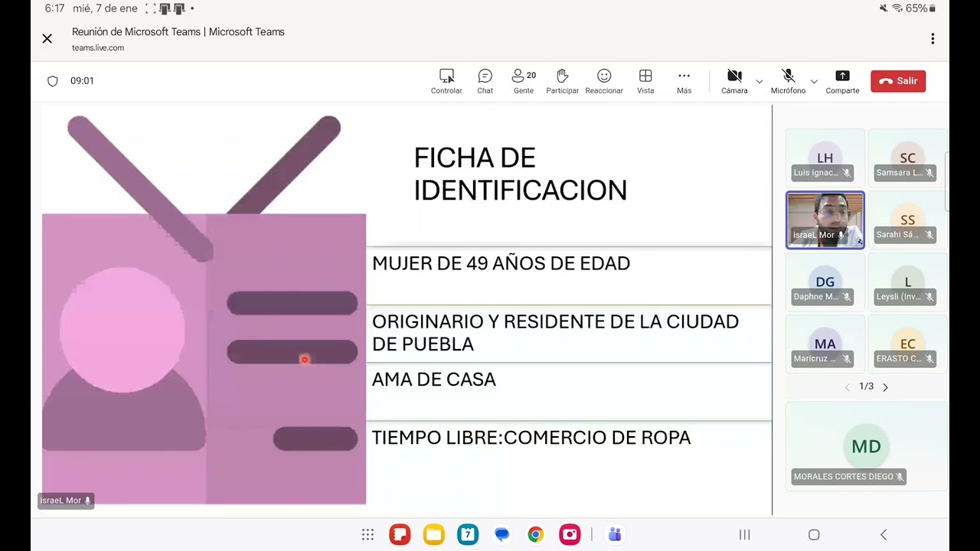Screen dimensions: 980x551
Task: Click the Israel Mor presenter name label
Action: 66,500
